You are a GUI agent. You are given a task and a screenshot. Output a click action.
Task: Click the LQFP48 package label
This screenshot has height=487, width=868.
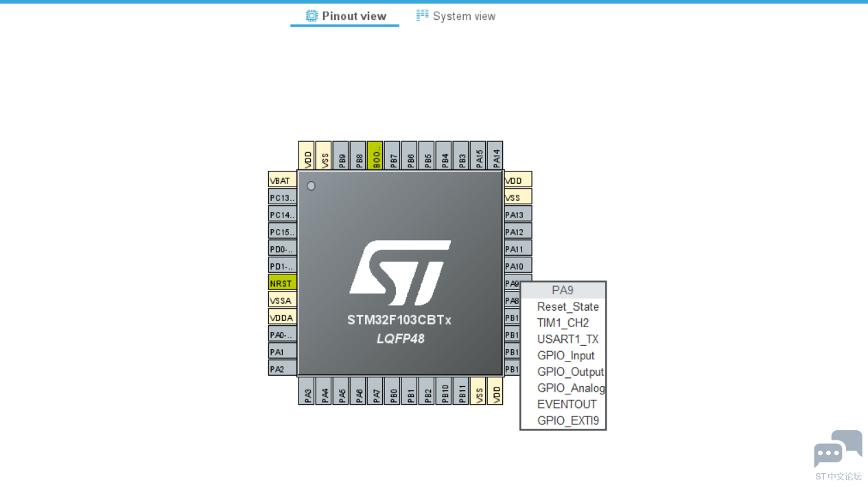click(400, 339)
